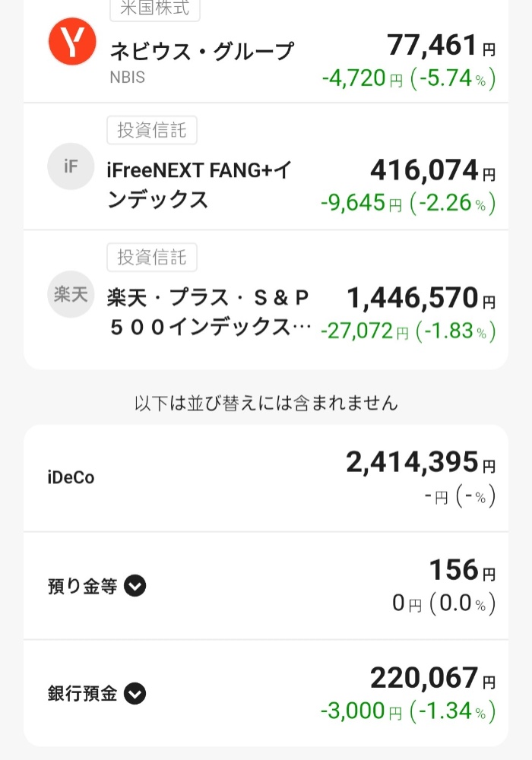532x760 pixels.
Task: Tap the 銀行預金 220,067円 balance
Action: pyautogui.click(x=432, y=678)
